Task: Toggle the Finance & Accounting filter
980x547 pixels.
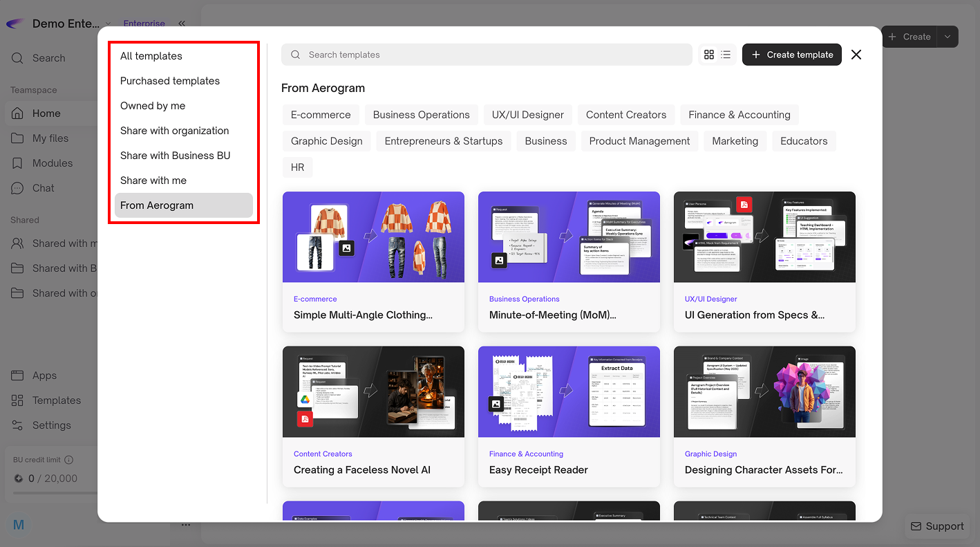Action: [739, 115]
